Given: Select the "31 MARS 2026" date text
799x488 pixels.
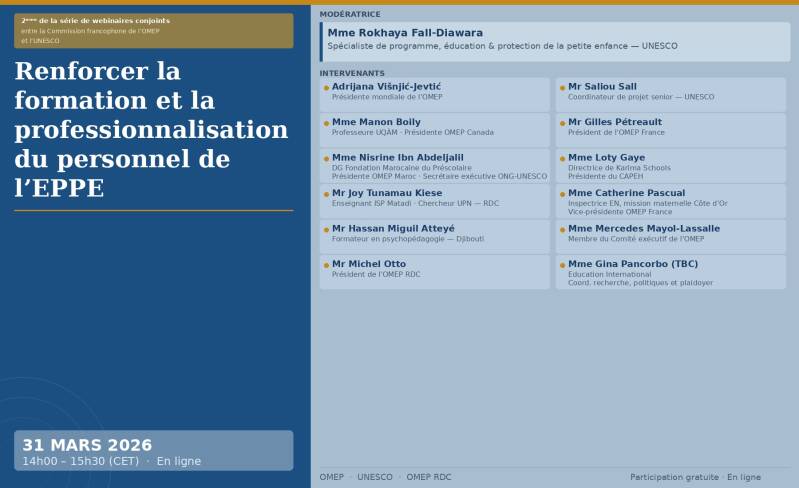Looking at the screenshot, I should 87,445.
